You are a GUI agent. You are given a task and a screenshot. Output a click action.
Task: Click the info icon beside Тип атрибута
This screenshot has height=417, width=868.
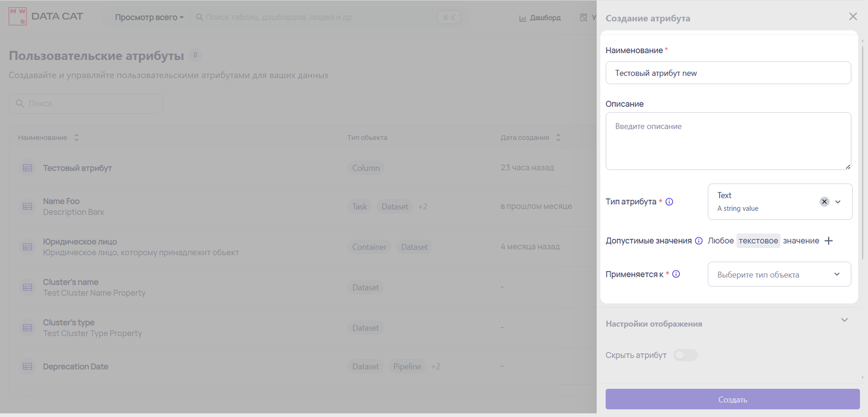coord(669,202)
